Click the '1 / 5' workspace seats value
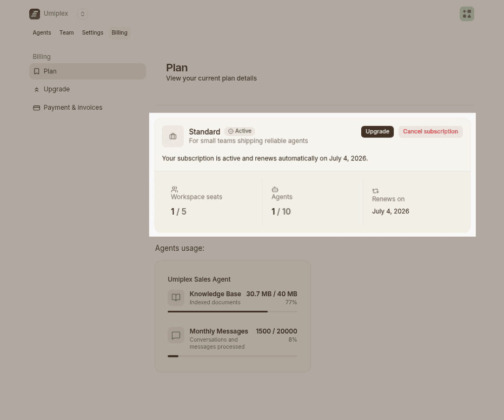The image size is (504, 420). pos(178,211)
